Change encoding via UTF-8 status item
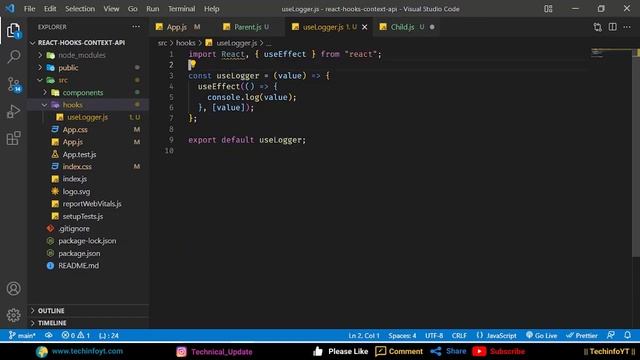This screenshot has height=360, width=640. click(434, 336)
